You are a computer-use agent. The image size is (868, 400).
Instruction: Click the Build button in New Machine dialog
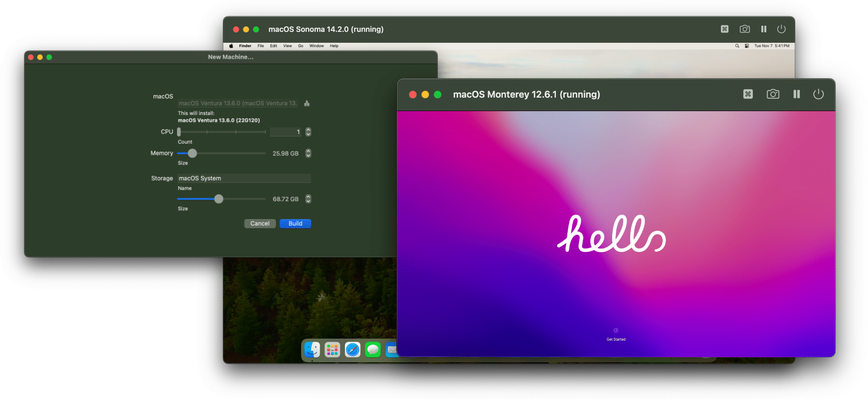(296, 224)
